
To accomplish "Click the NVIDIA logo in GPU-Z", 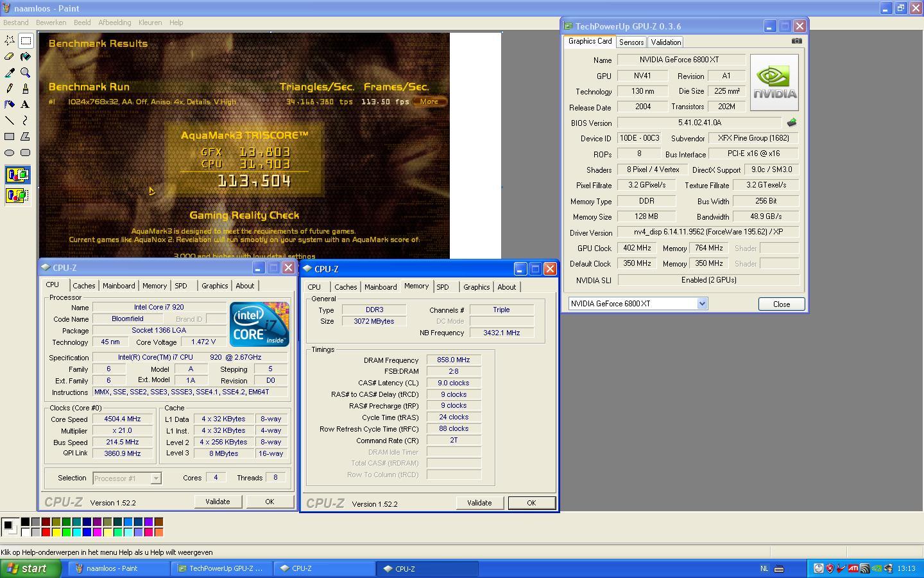I will (774, 82).
